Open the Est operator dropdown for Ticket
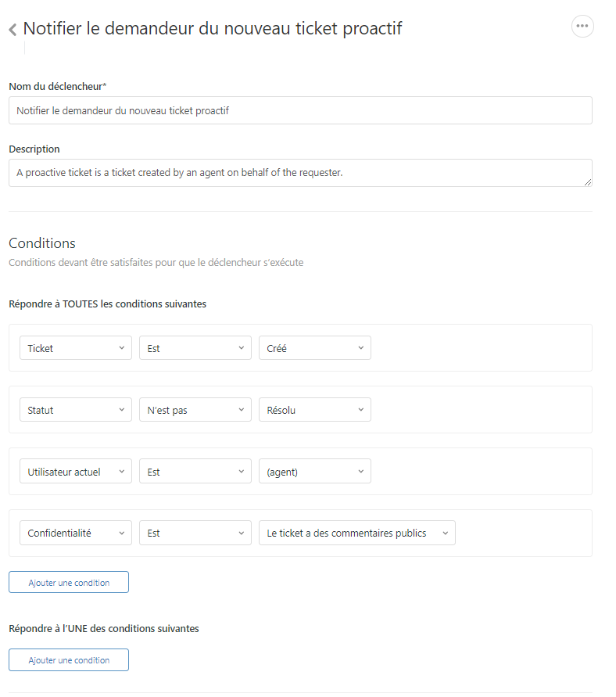616x697 pixels. (195, 348)
